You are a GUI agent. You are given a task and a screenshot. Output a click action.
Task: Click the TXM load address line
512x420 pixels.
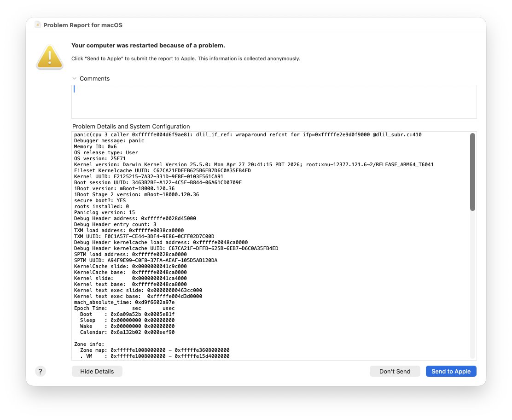click(x=128, y=230)
